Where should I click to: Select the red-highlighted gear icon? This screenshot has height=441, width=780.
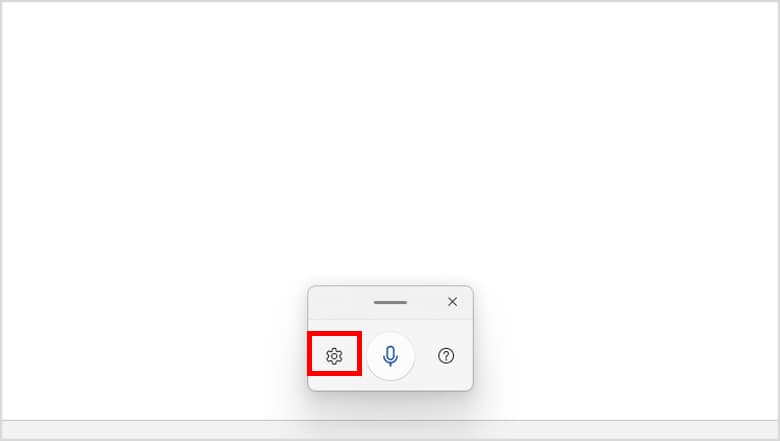334,356
